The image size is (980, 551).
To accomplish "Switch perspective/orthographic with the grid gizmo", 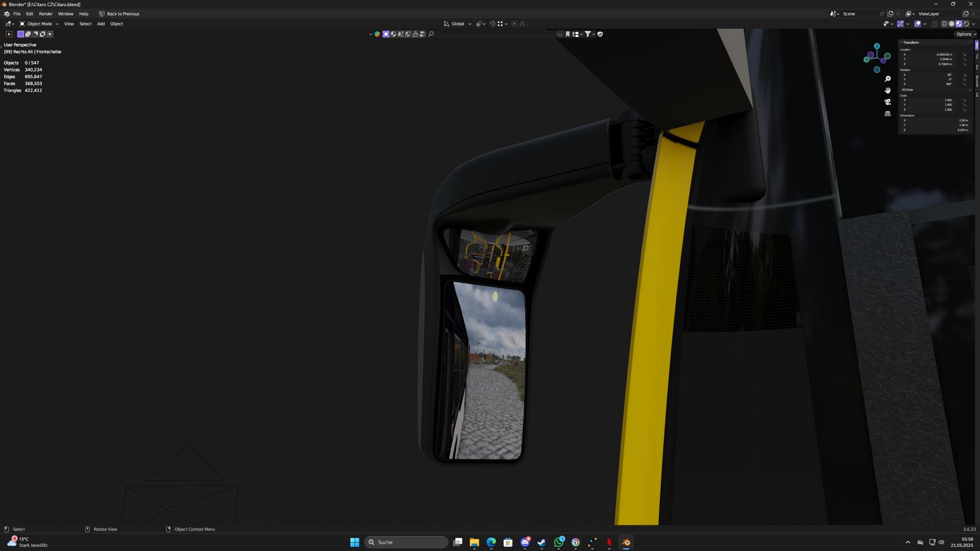I will (x=888, y=113).
